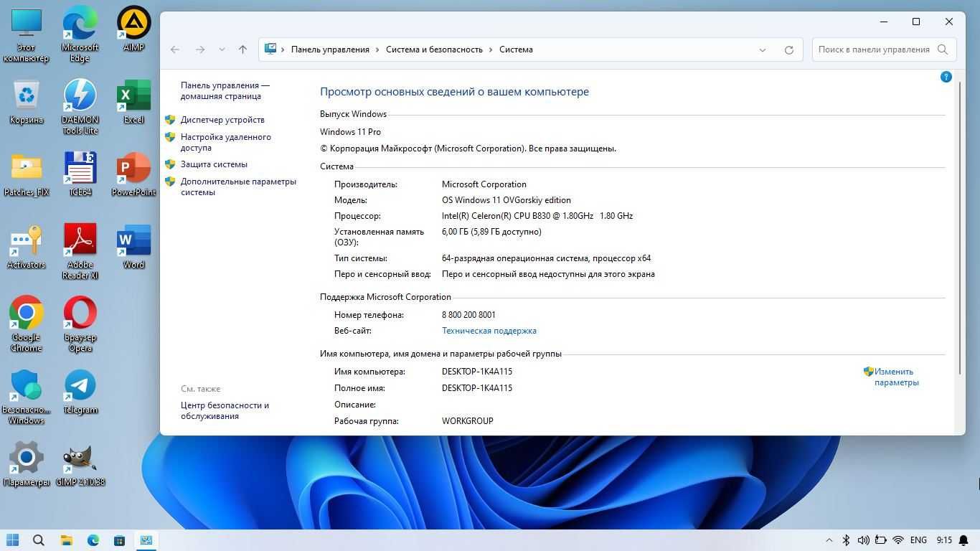Viewport: 980px width, 551px height.
Task: Click the computer name DESKTOP-1K4A115 beside Имя компьютера
Action: pyautogui.click(x=477, y=372)
